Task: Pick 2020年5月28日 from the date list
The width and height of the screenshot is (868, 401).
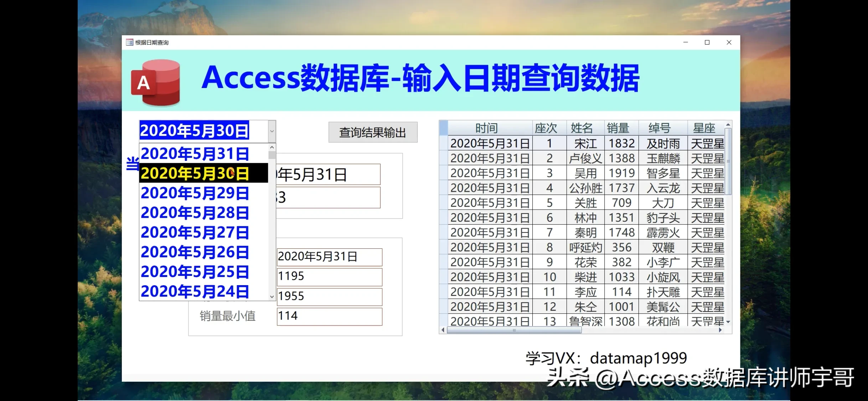Action: pyautogui.click(x=203, y=212)
